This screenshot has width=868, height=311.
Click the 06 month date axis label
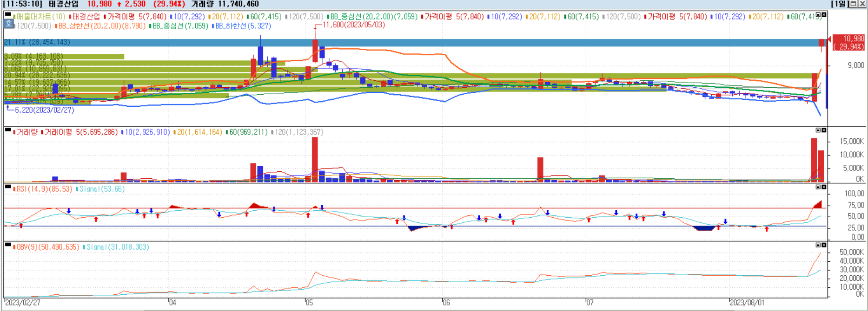click(x=446, y=303)
